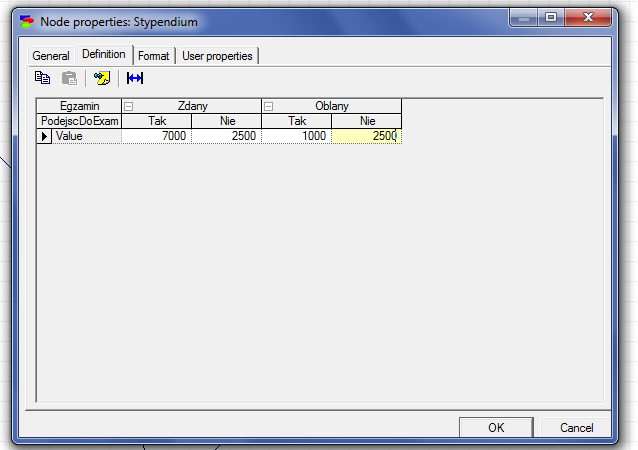
Task: Click the Tak header under Oblany
Action: tap(297, 121)
